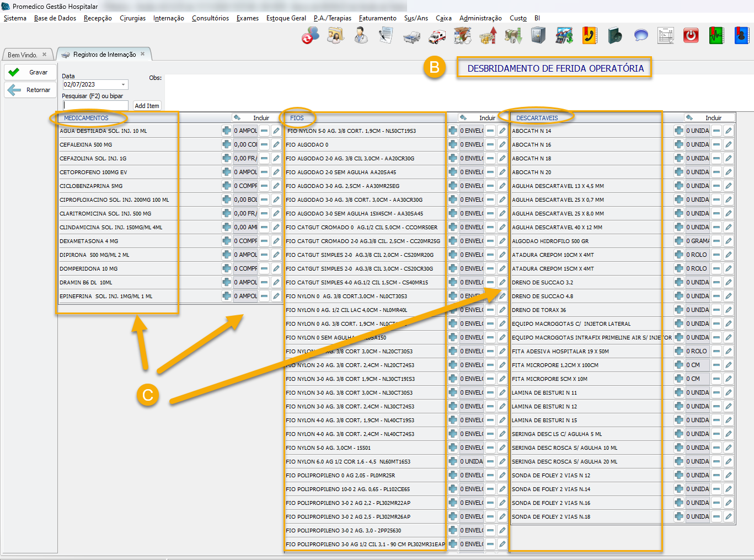Open the Faturamento menu
754x560 pixels.
377,18
